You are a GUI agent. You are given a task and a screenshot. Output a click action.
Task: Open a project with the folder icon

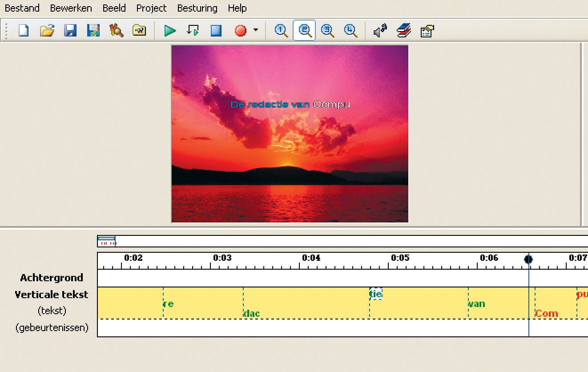pos(47,31)
